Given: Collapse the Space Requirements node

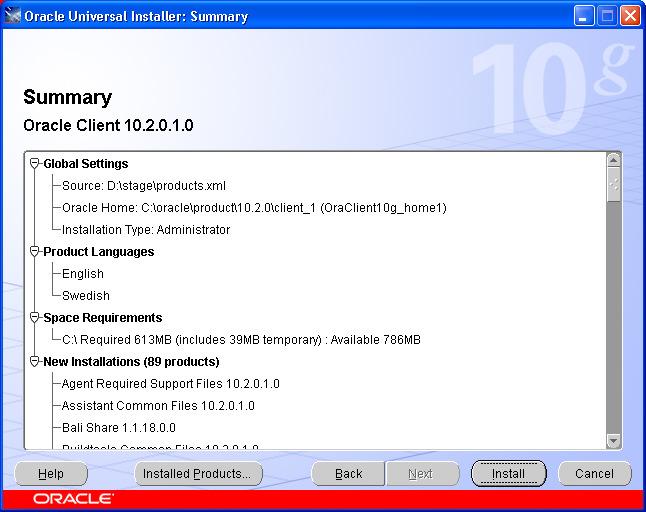Looking at the screenshot, I should [x=35, y=318].
